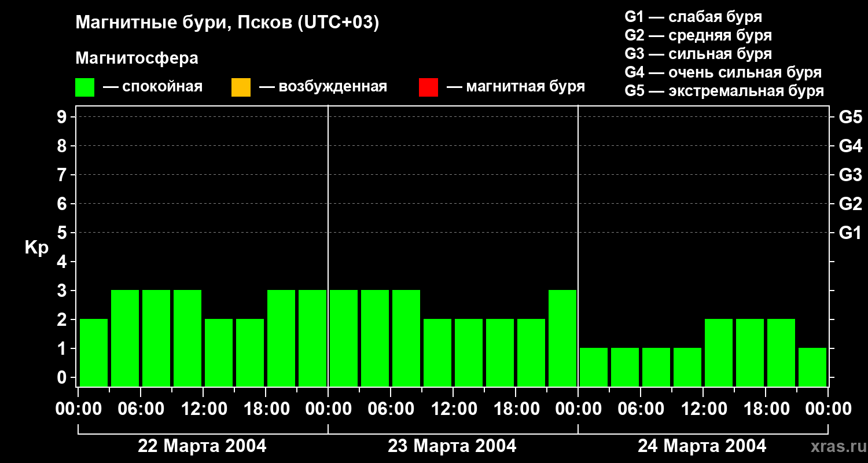Click the chart title 'Магнитные бури, Псков'
The image size is (868, 463).
click(227, 23)
